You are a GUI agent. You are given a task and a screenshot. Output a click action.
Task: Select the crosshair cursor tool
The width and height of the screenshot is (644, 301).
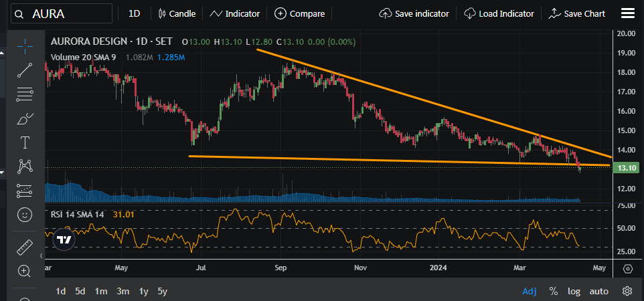point(25,46)
